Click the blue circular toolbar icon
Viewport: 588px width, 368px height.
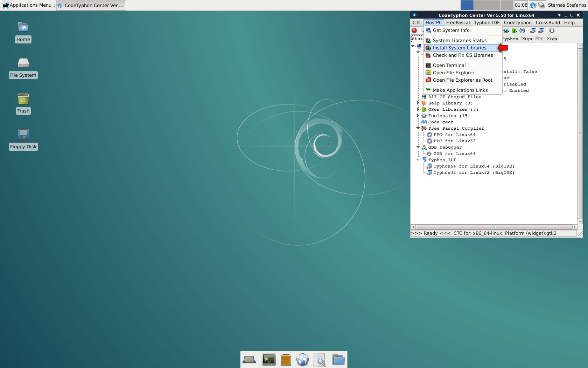click(522, 30)
